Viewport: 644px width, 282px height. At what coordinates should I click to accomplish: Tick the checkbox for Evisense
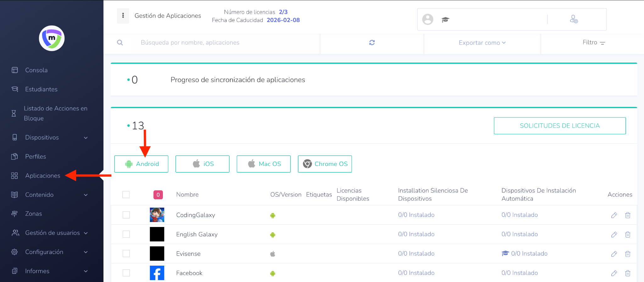point(126,254)
